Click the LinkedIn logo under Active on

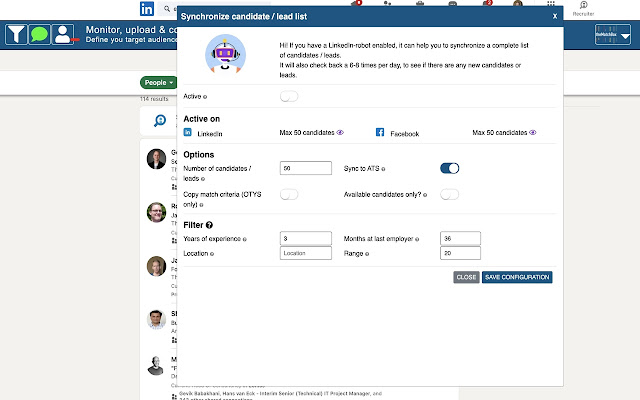point(187,132)
